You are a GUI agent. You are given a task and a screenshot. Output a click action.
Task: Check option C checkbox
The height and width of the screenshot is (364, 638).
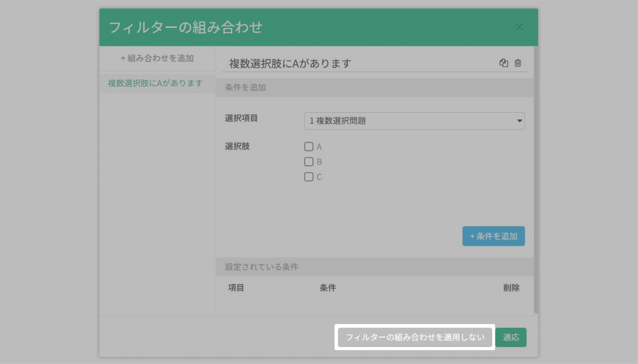[x=309, y=177]
